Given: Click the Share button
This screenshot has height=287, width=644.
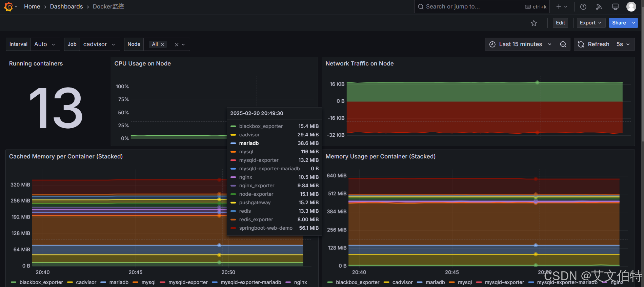Looking at the screenshot, I should pos(619,23).
